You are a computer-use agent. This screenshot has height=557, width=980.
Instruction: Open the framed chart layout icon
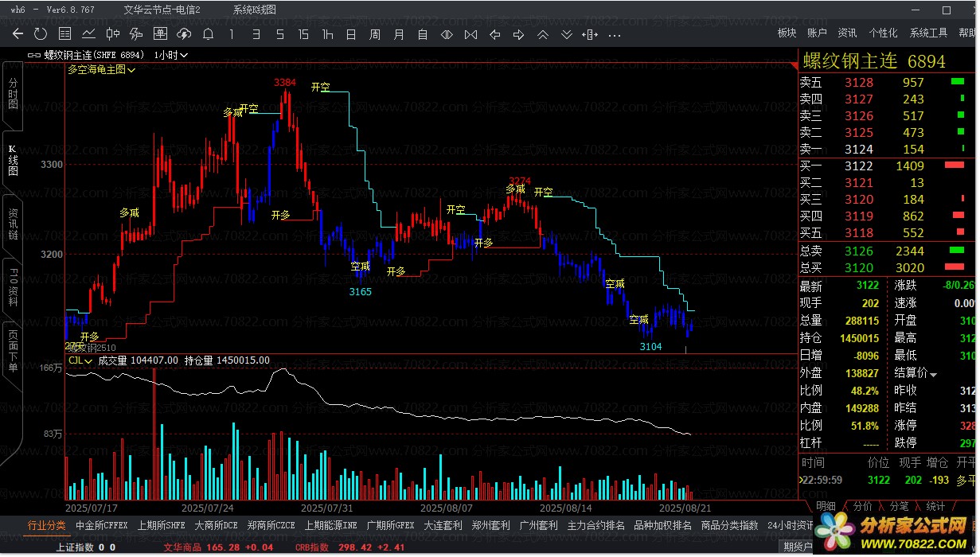tap(160, 34)
